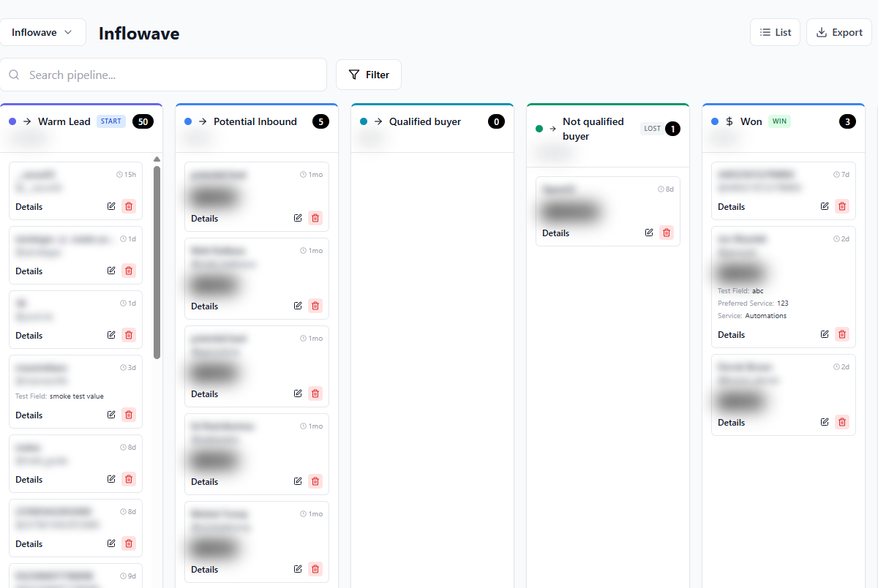
Task: Click into the Search pipeline field
Action: click(x=165, y=74)
